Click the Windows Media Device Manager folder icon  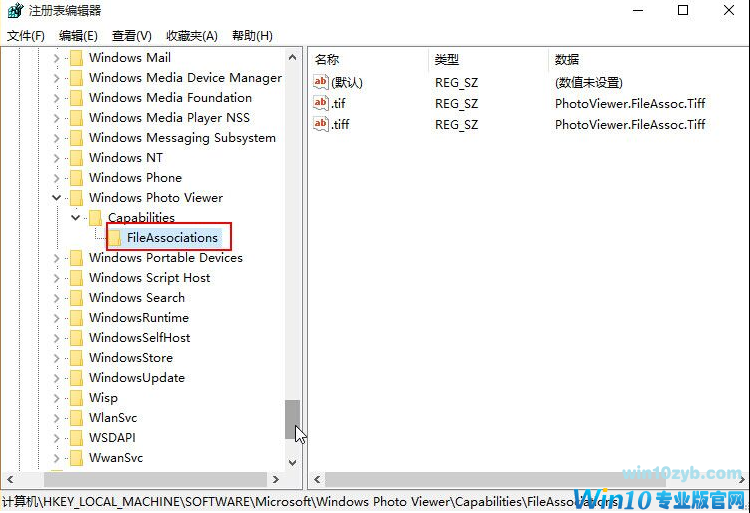pyautogui.click(x=77, y=78)
